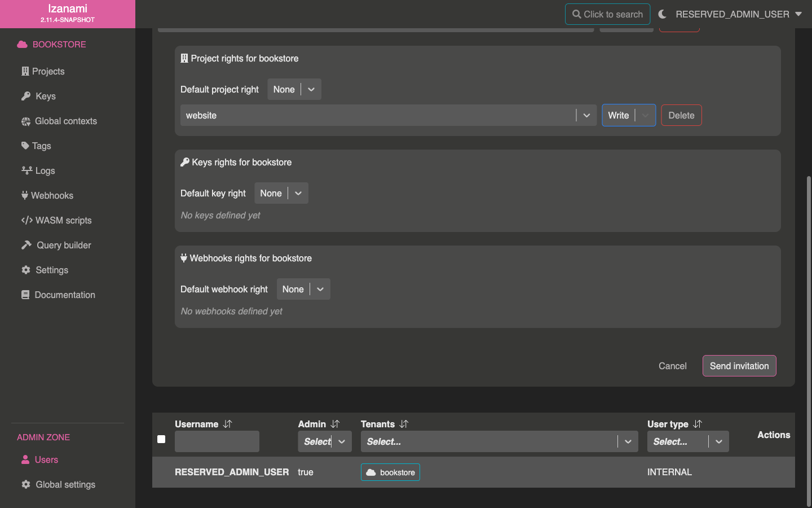Sort users by Username column

(227, 424)
